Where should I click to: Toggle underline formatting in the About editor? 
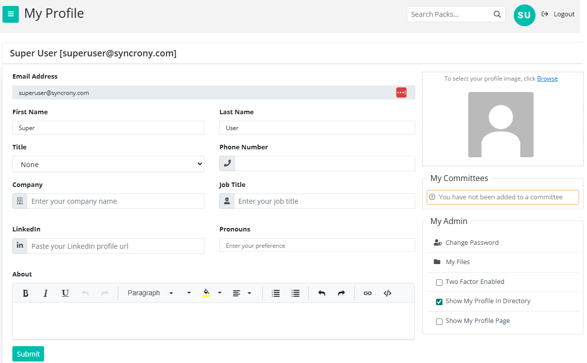65,293
